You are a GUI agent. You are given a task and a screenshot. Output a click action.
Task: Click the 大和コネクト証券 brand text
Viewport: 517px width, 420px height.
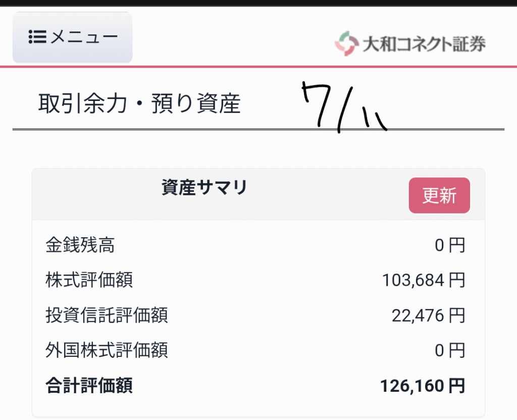[x=424, y=44]
